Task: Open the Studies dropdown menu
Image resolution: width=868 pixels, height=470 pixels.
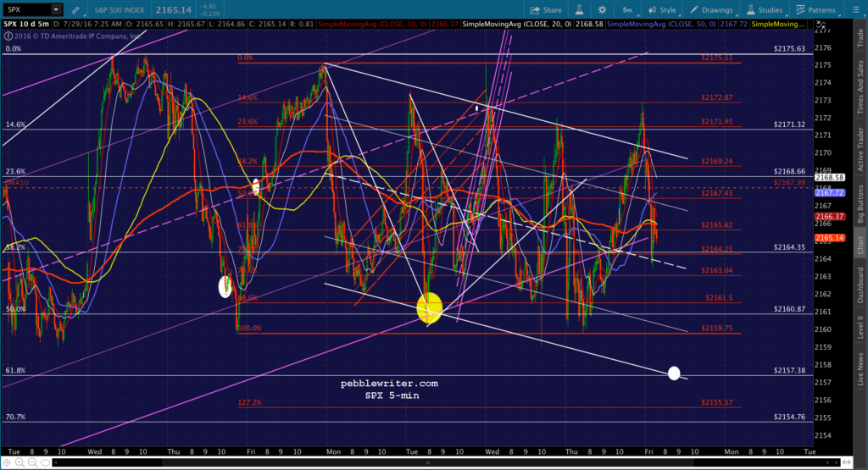Action: click(x=765, y=10)
